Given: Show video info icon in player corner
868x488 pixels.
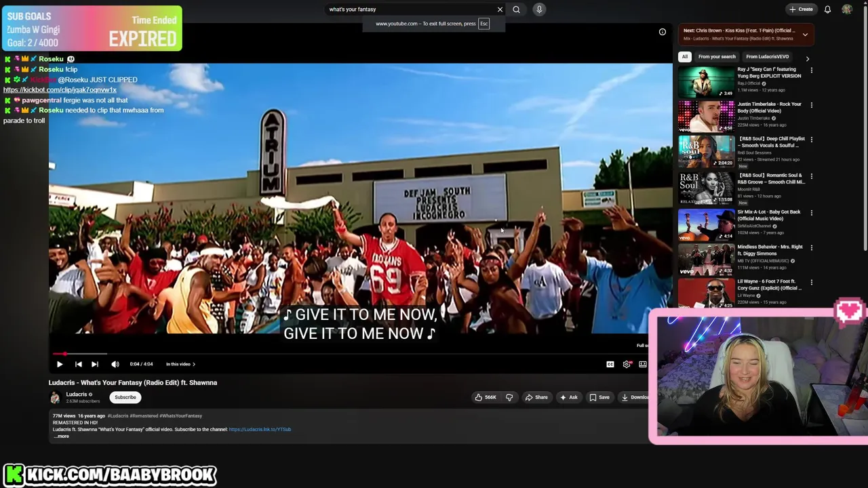Looking at the screenshot, I should (x=663, y=32).
